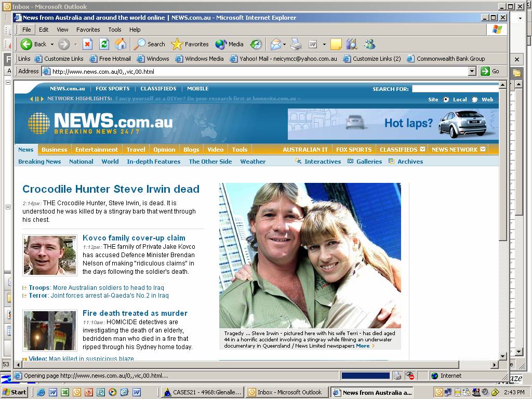Open the Media pane in toolbar
The image size is (532, 399).
(x=229, y=44)
